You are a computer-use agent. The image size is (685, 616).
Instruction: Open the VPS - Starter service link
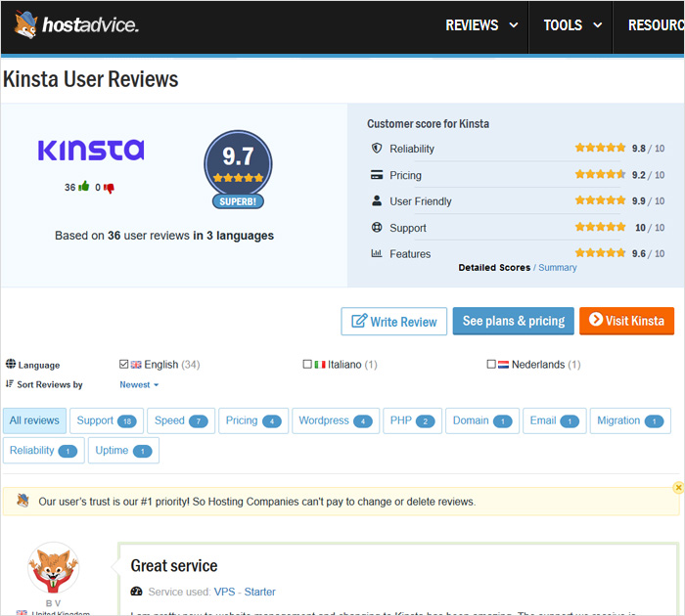(245, 592)
